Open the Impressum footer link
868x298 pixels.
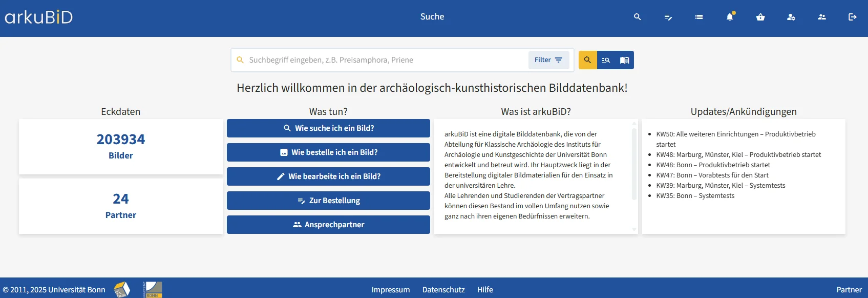(x=391, y=290)
